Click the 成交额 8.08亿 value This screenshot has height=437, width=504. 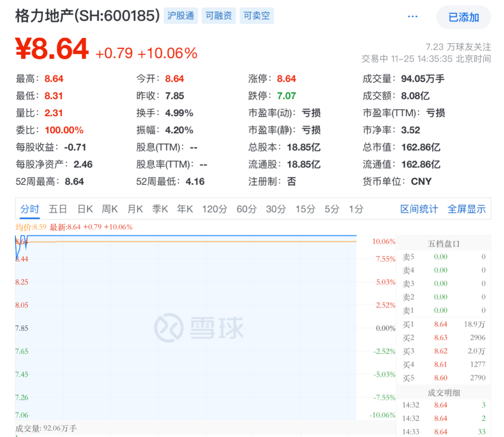(x=415, y=96)
